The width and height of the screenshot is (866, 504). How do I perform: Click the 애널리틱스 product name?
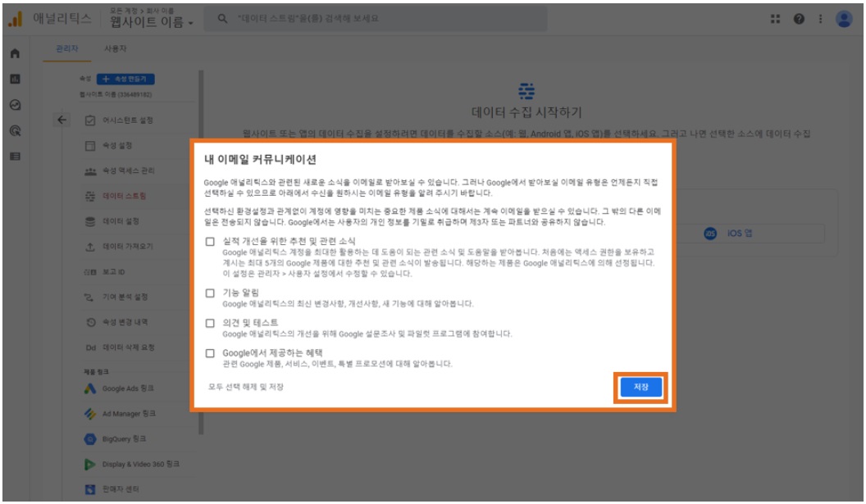tap(62, 18)
